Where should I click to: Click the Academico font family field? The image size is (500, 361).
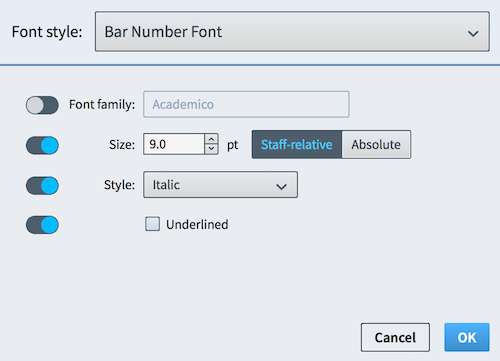point(246,104)
